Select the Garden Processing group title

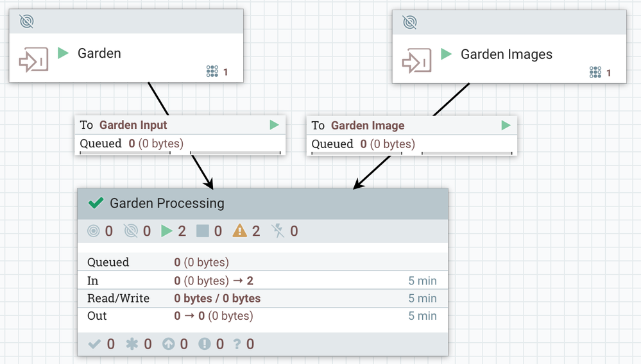click(x=167, y=204)
